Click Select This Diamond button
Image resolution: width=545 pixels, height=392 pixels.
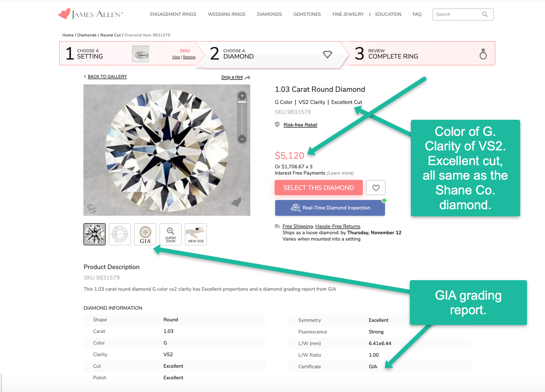[318, 188]
